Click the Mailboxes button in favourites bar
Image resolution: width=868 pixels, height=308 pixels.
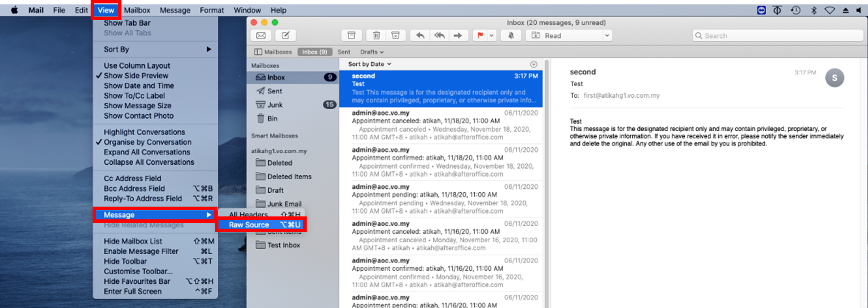point(273,52)
